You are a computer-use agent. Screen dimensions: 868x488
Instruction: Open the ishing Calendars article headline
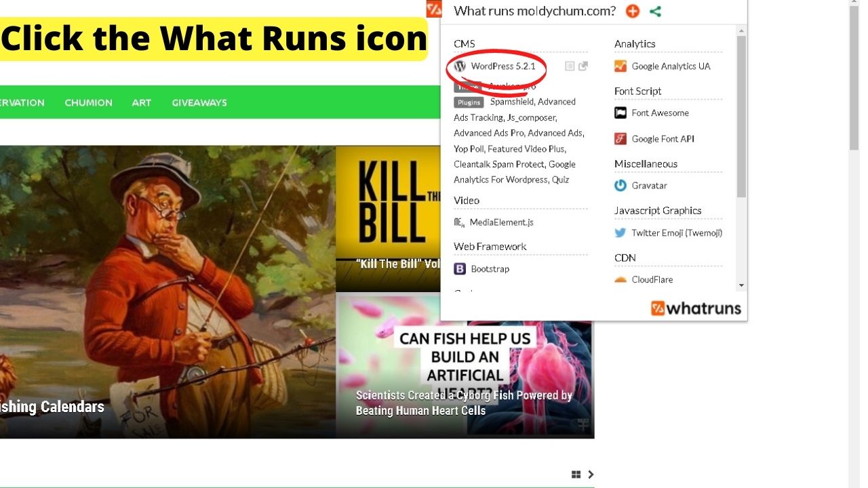tap(52, 407)
